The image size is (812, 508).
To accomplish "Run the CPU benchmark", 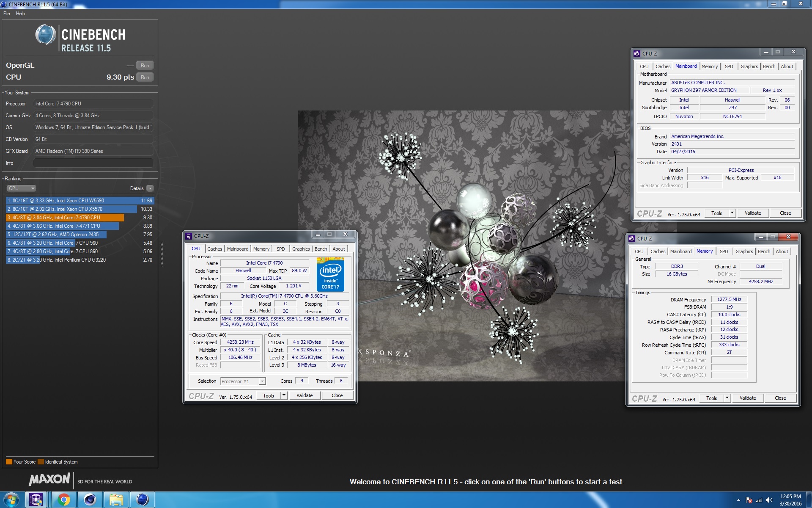I will pos(145,77).
